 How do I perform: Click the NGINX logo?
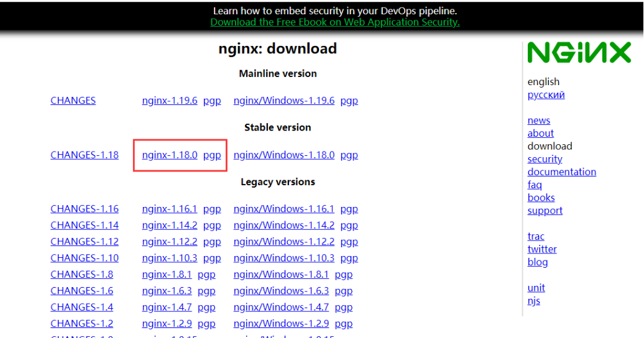(x=579, y=52)
